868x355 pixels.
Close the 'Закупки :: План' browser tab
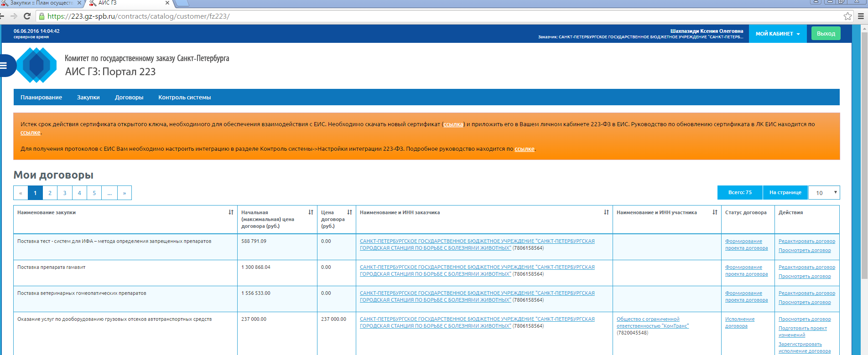(79, 3)
